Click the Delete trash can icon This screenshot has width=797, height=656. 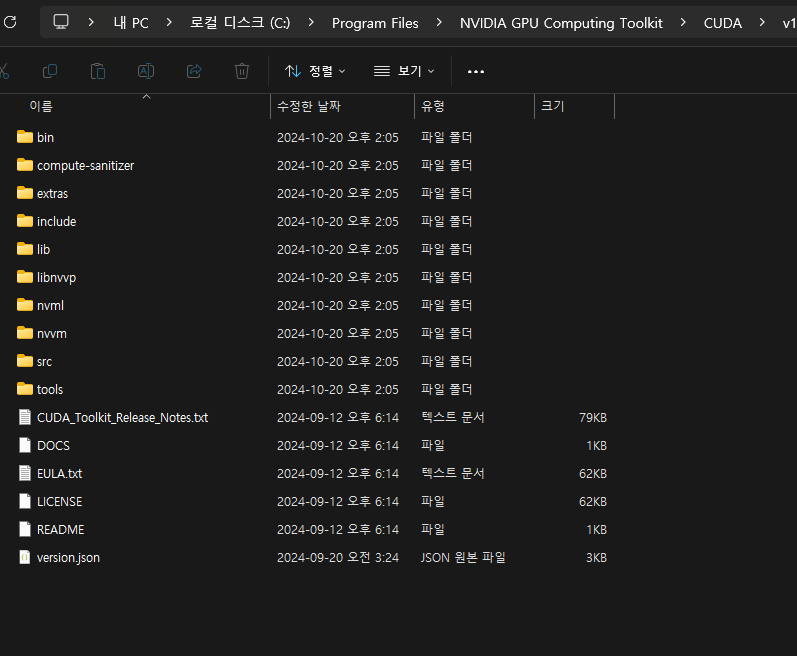(x=242, y=71)
